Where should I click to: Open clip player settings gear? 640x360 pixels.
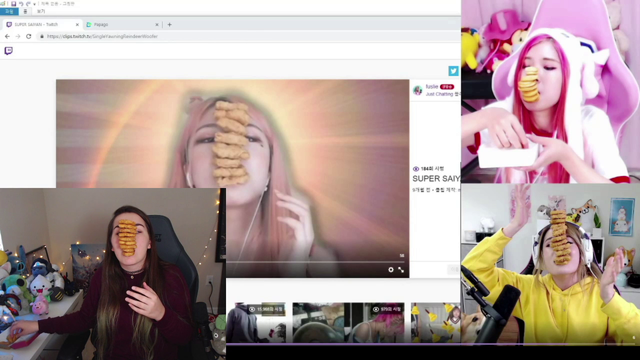pos(391,270)
